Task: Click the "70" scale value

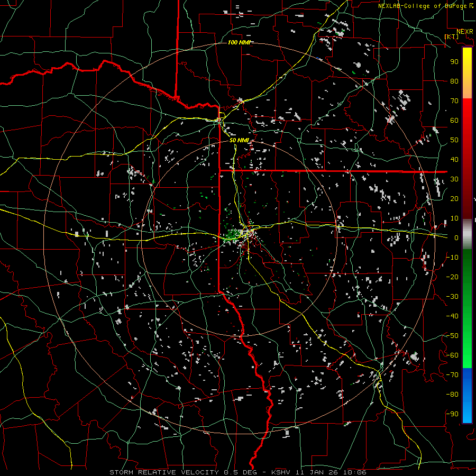Action: tap(454, 101)
